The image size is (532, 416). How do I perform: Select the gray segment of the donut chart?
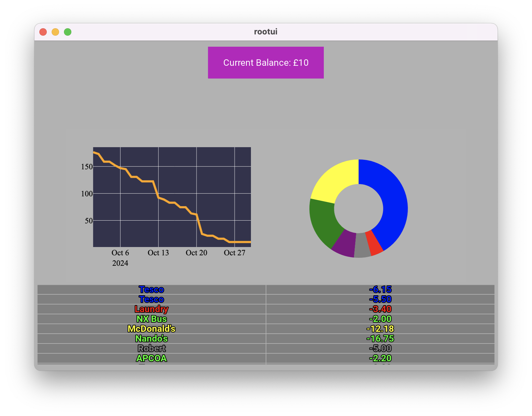pos(362,246)
